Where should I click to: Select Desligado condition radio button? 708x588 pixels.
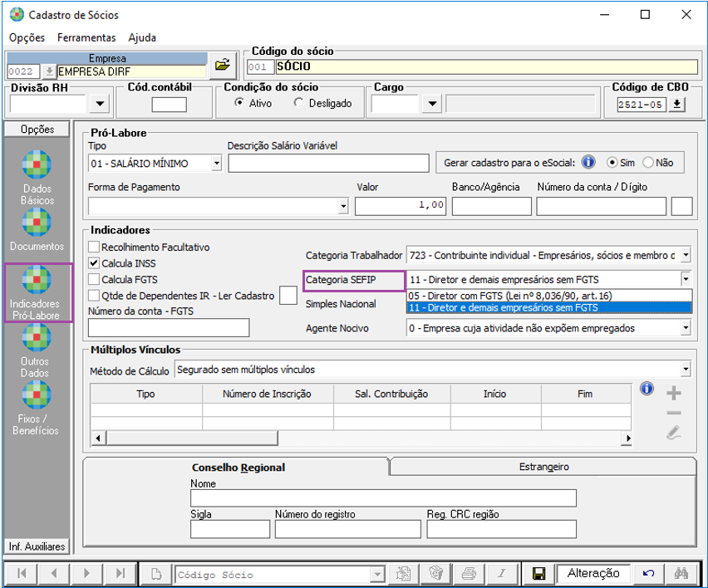(x=298, y=102)
